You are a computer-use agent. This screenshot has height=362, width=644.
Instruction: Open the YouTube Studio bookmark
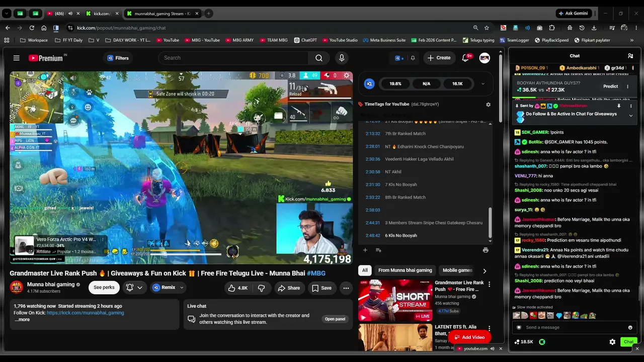click(x=340, y=40)
